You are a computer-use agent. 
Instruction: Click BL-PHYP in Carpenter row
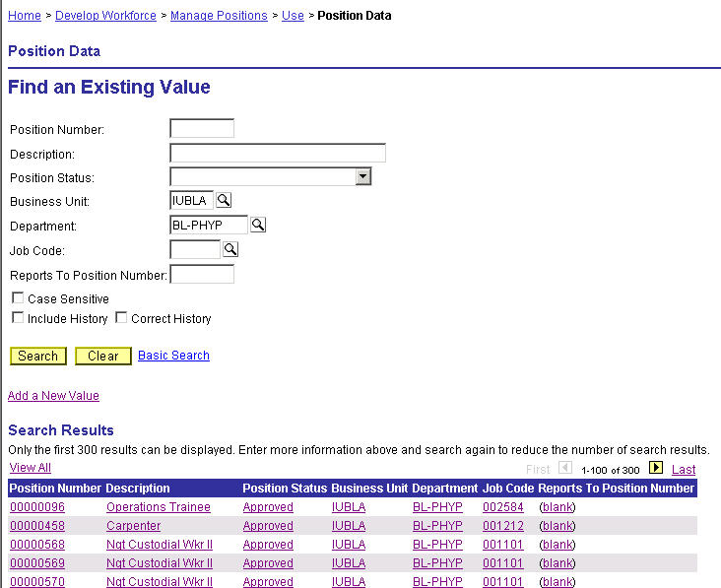coord(437,526)
